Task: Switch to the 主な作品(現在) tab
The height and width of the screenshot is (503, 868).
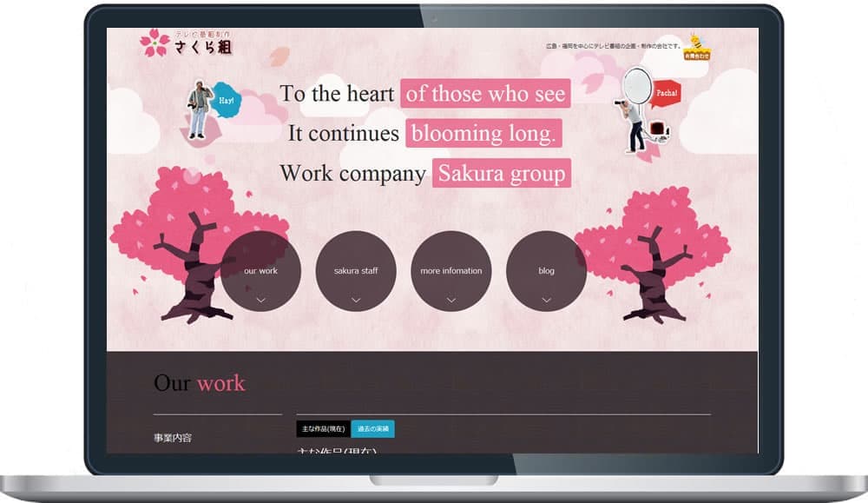Action: pos(323,429)
